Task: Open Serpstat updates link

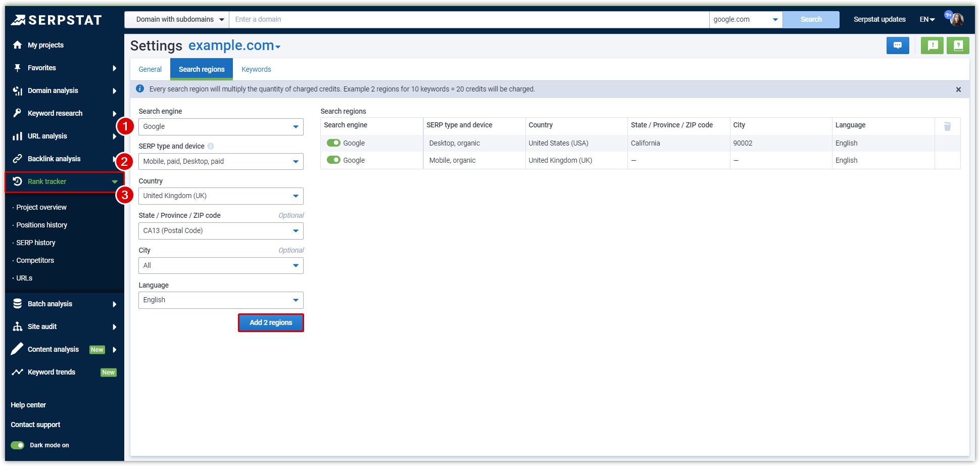Action: (x=879, y=20)
